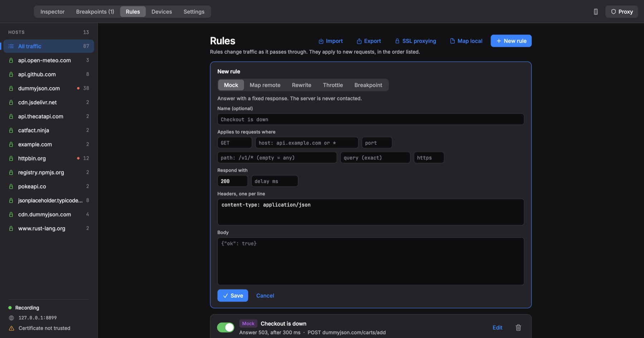Select host api.open-meteo.com

point(49,60)
